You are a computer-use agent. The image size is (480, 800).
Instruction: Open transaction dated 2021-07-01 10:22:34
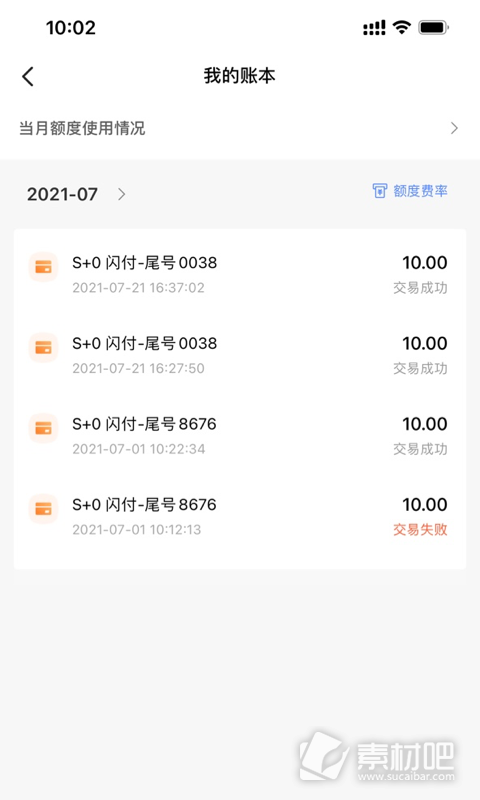(240, 436)
